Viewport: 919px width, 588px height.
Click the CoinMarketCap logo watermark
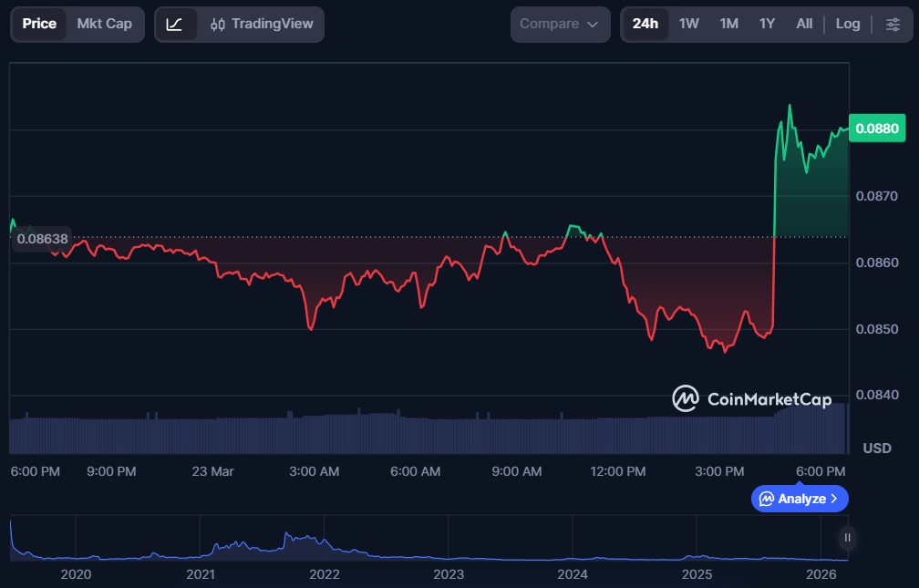pyautogui.click(x=752, y=398)
